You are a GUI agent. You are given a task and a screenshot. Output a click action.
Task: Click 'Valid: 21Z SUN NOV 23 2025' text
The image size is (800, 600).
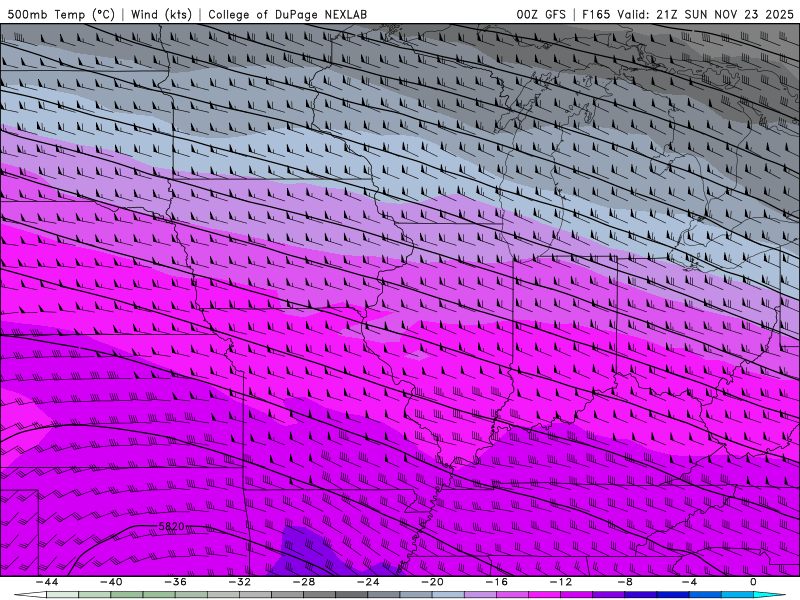[705, 14]
